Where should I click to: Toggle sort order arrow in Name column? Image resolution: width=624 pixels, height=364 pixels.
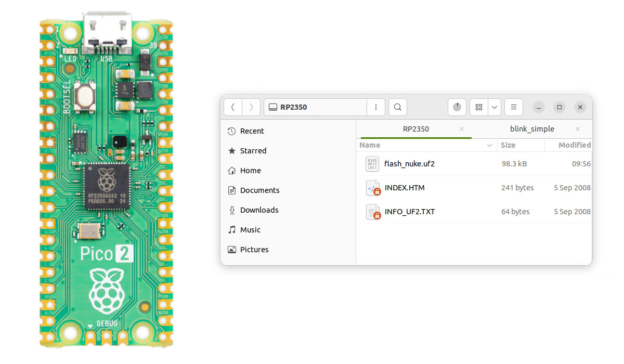490,145
